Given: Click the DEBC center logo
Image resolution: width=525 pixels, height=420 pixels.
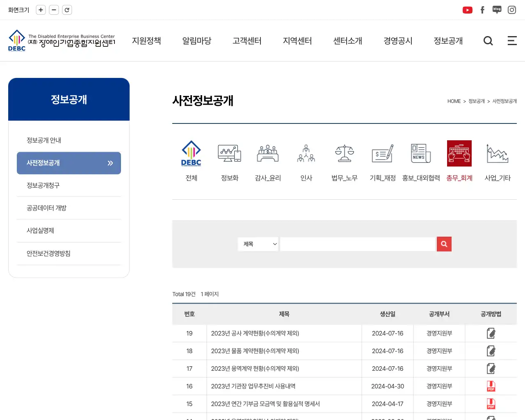Looking at the screenshot, I should click(62, 41).
